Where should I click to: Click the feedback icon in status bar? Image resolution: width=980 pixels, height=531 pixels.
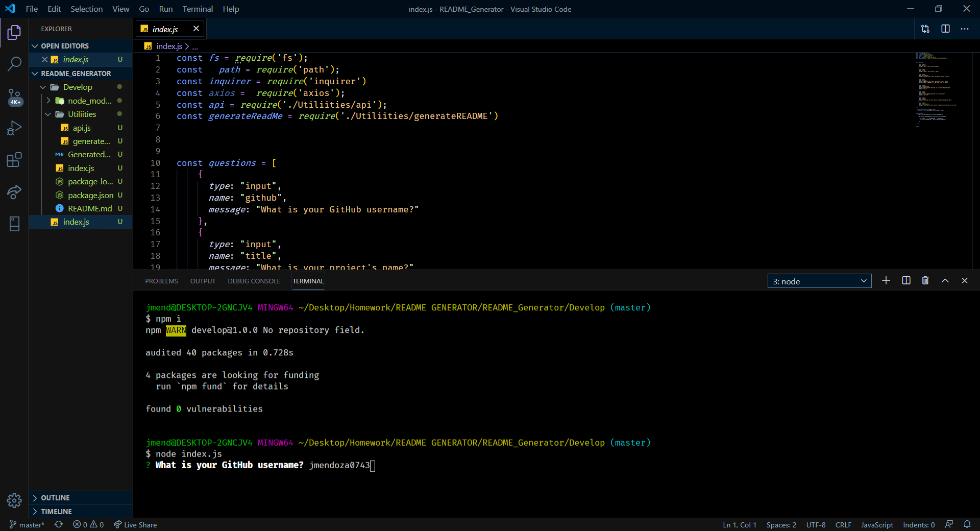click(949, 524)
